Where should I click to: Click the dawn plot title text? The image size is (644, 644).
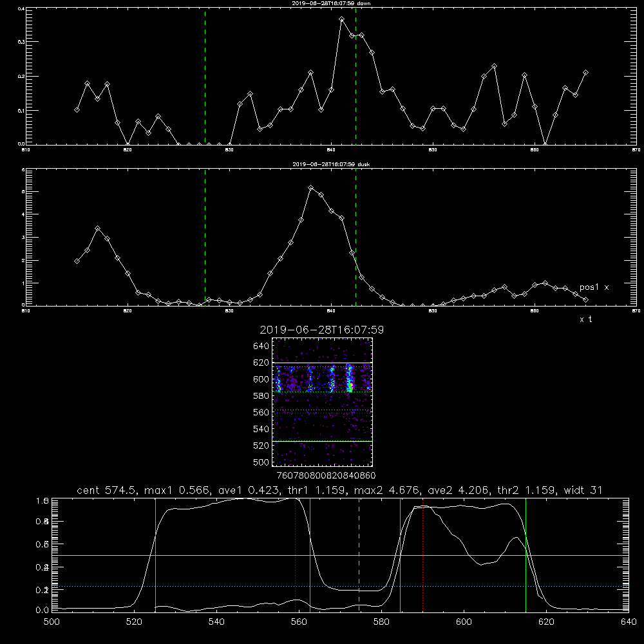tap(331, 3)
